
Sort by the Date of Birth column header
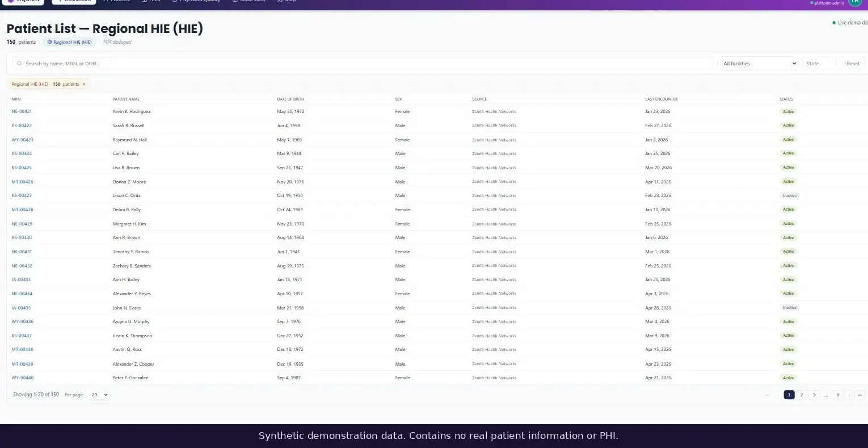pos(290,99)
